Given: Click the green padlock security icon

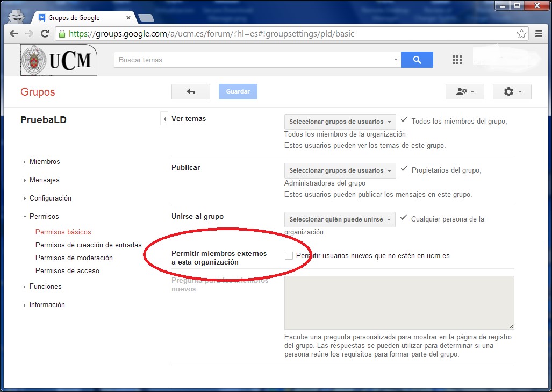Looking at the screenshot, I should [x=62, y=34].
